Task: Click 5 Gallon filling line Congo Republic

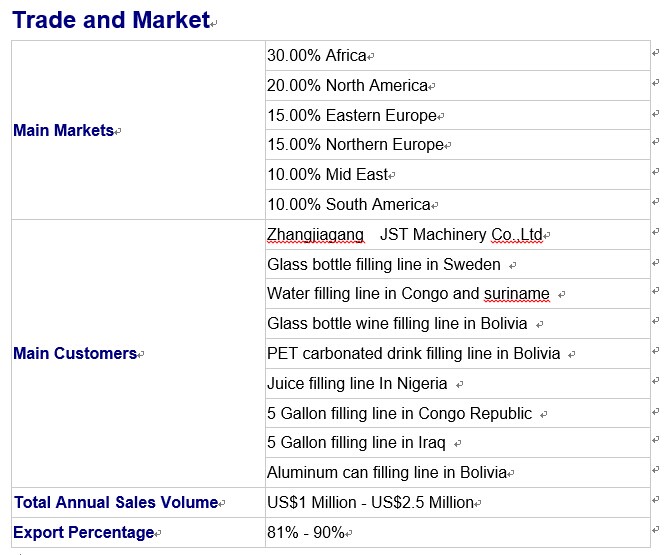Action: [458, 413]
